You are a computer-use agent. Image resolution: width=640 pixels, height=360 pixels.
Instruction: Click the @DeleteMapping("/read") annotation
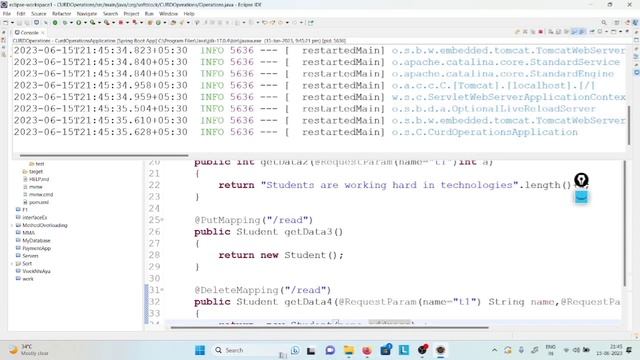point(262,290)
